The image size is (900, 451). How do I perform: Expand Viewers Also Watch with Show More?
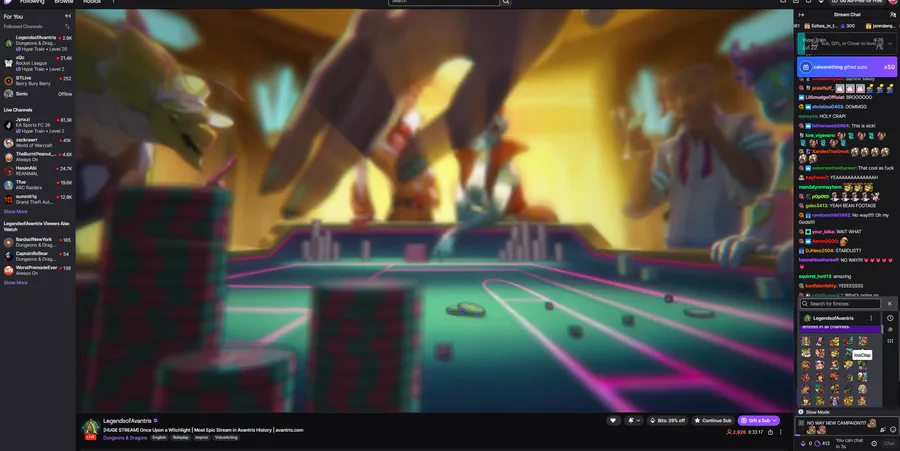[15, 282]
